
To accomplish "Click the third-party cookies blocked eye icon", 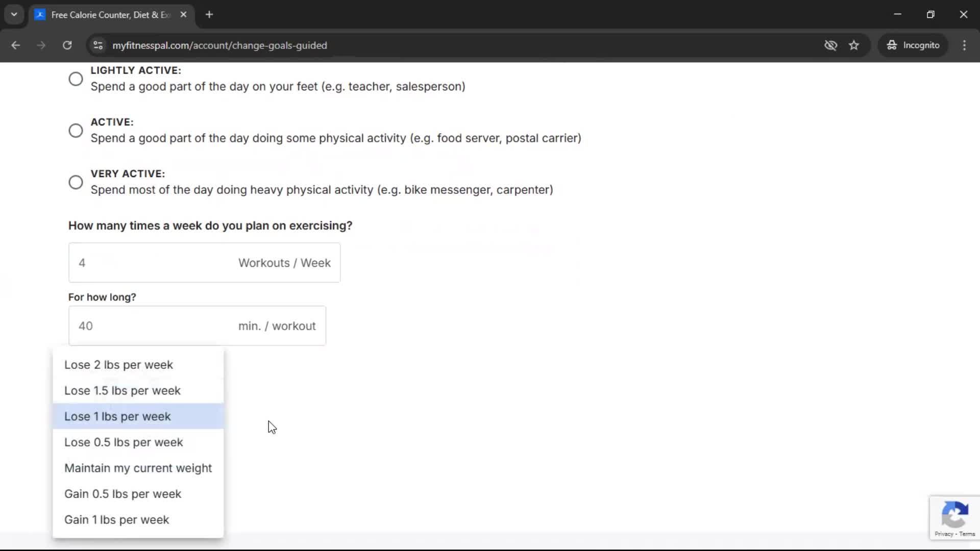I will (830, 45).
